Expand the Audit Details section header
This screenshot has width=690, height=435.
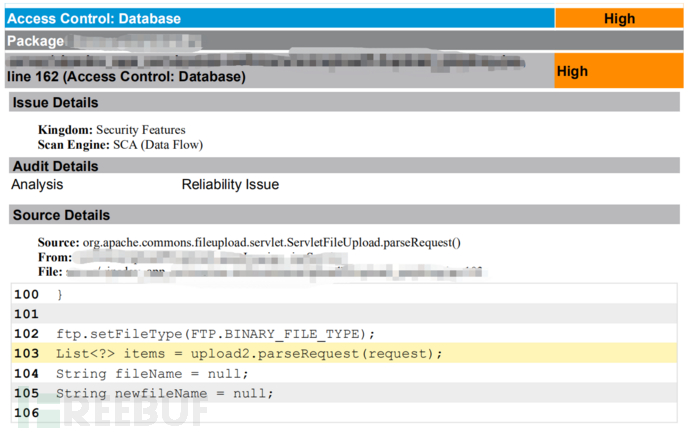tap(55, 166)
